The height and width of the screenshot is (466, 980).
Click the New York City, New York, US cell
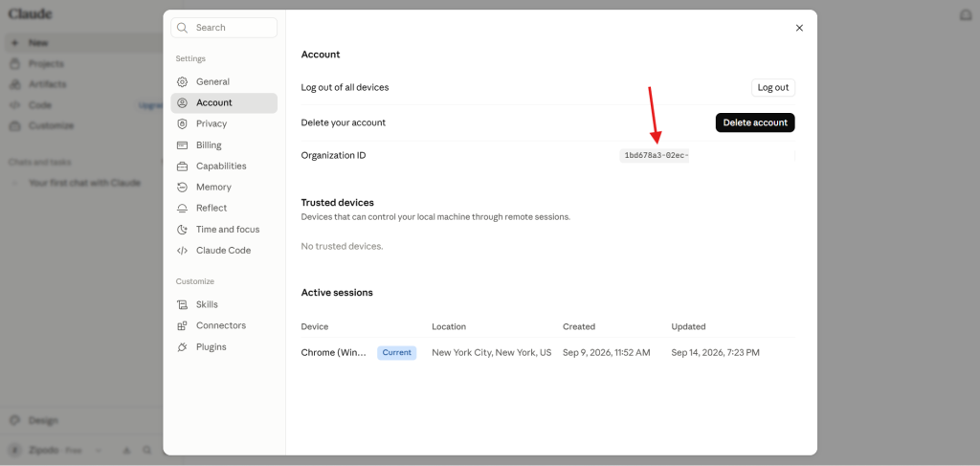click(x=491, y=353)
